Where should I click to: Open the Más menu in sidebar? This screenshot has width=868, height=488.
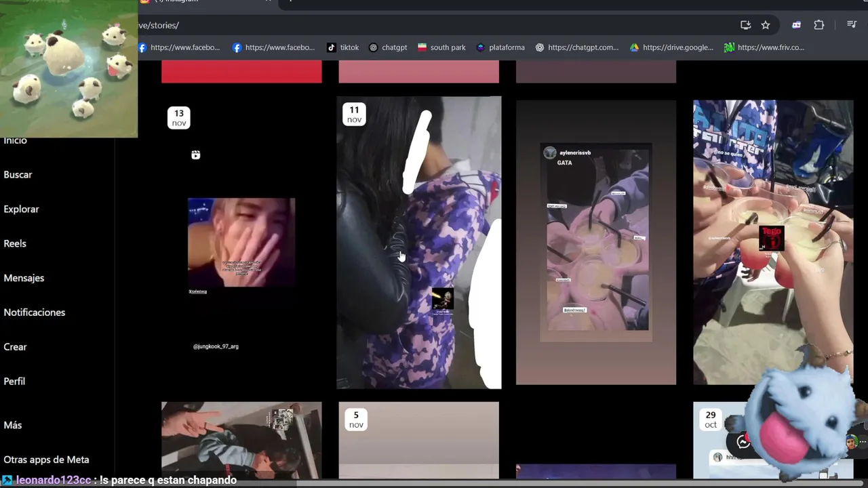[x=13, y=426]
